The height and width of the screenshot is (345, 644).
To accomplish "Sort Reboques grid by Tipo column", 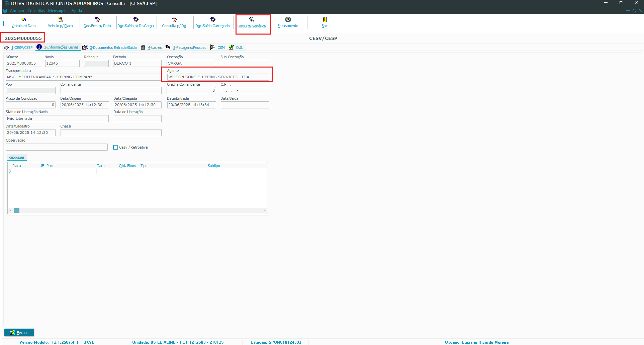I will pos(144,166).
